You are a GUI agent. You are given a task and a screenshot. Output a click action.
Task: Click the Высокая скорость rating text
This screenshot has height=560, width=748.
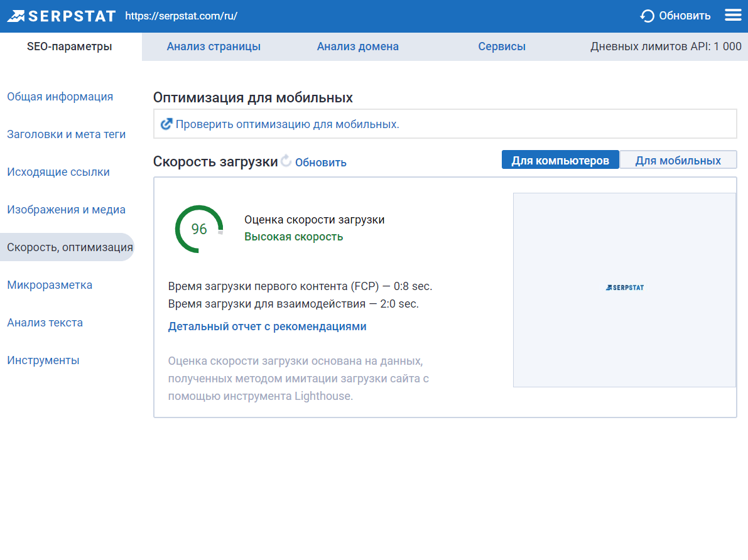coord(293,237)
